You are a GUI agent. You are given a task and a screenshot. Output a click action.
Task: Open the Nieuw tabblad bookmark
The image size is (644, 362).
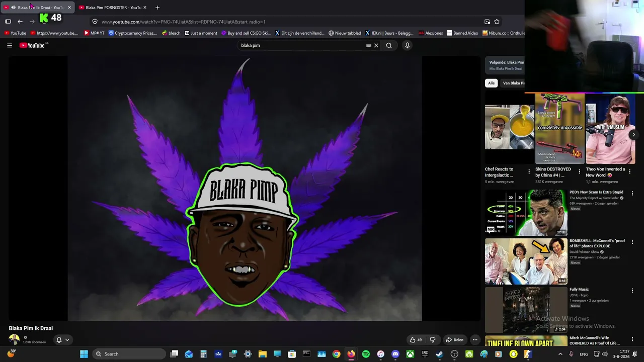pyautogui.click(x=345, y=33)
